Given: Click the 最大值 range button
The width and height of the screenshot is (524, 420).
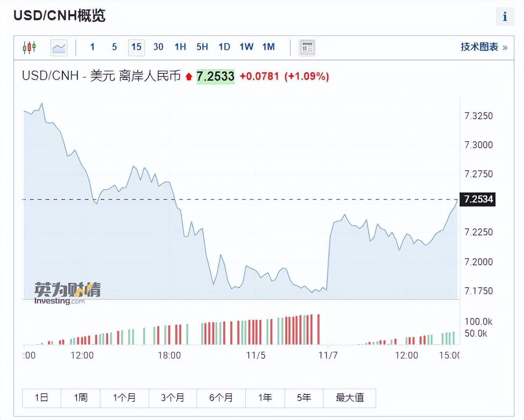Looking at the screenshot, I should pos(349,398).
